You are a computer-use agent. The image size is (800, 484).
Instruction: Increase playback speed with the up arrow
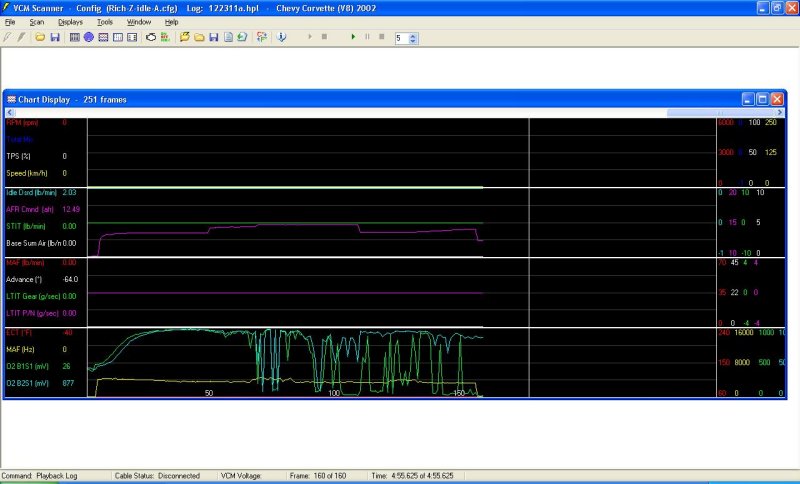(413, 36)
